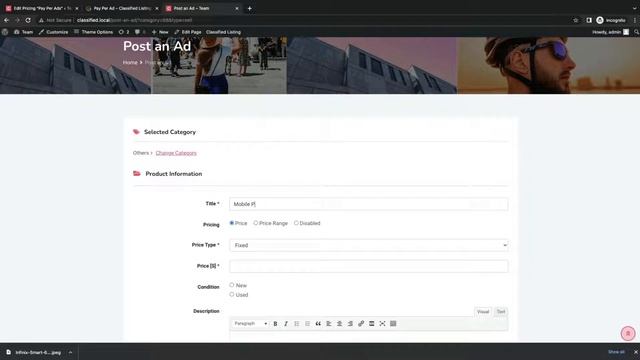
Task: Reload the browser page
Action: pyautogui.click(x=28, y=20)
